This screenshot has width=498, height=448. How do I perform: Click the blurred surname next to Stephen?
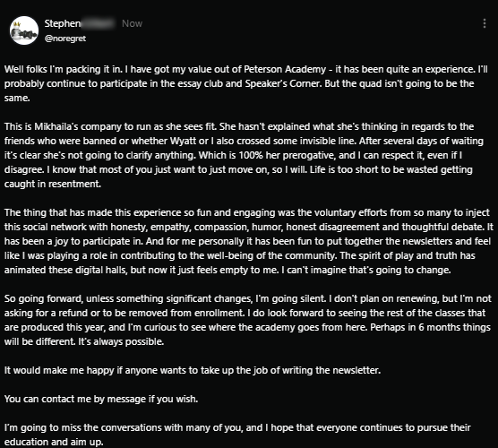click(x=98, y=23)
